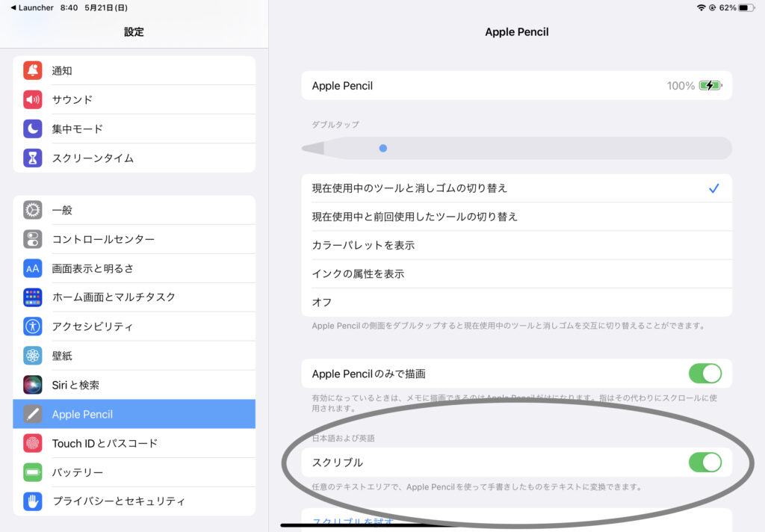The image size is (765, 532).
Task: Open 壁紙 settings
Action: 134,356
